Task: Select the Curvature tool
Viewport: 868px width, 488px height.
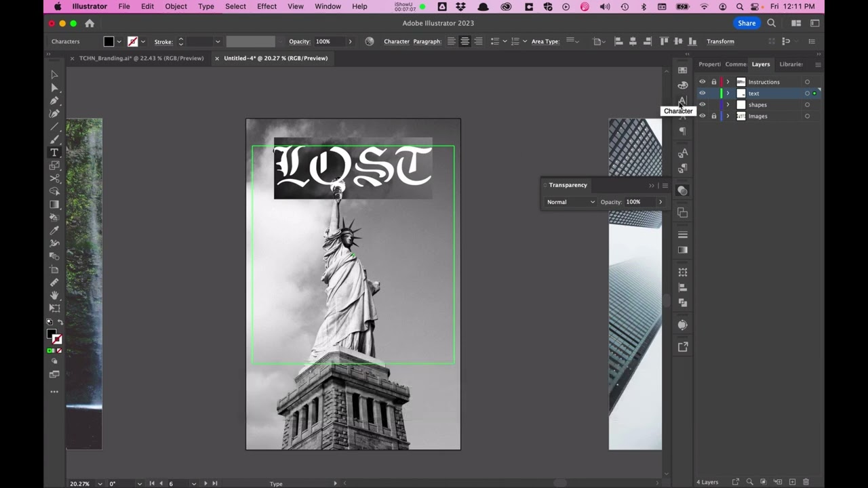Action: pyautogui.click(x=54, y=113)
